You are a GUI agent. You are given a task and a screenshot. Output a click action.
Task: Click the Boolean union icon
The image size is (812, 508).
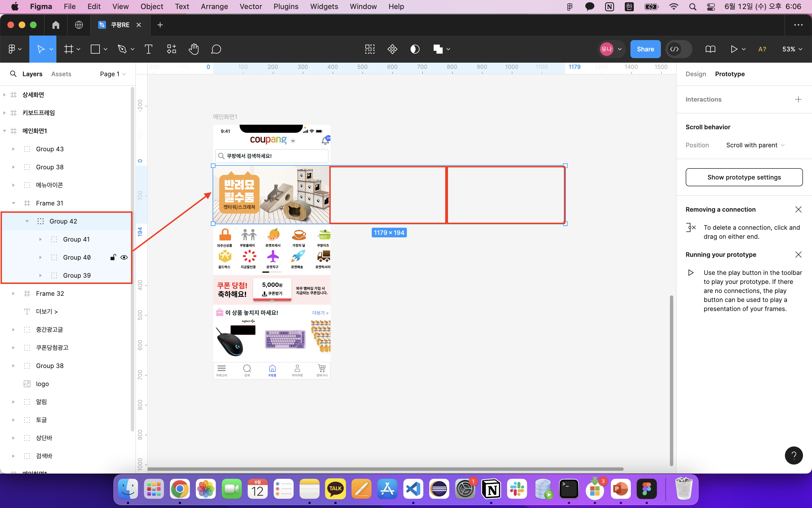(x=438, y=49)
